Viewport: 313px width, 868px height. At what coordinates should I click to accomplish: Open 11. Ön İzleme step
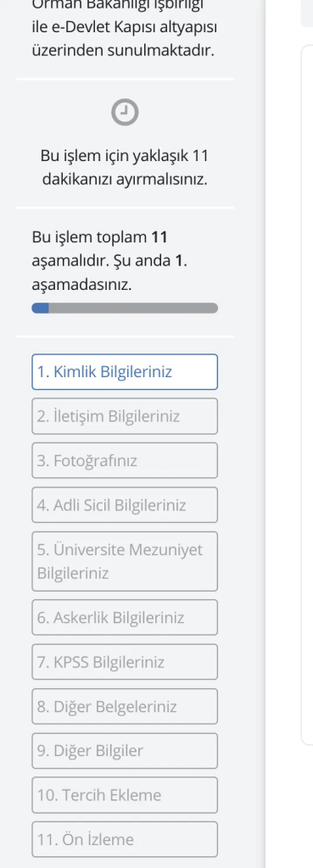[125, 839]
